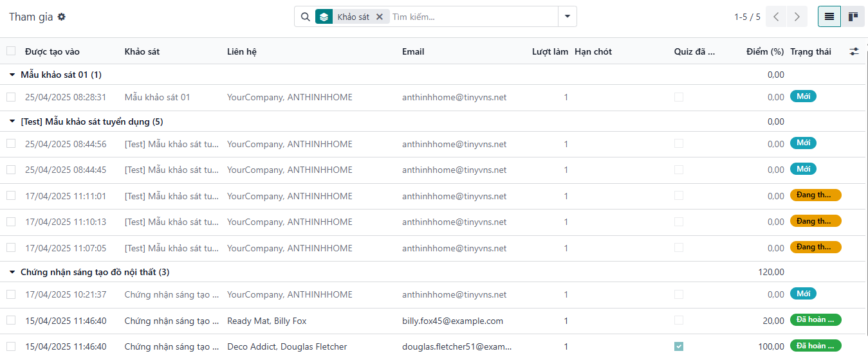Screen dimensions: 868x358
Task: Switch to list view
Action: 829,17
